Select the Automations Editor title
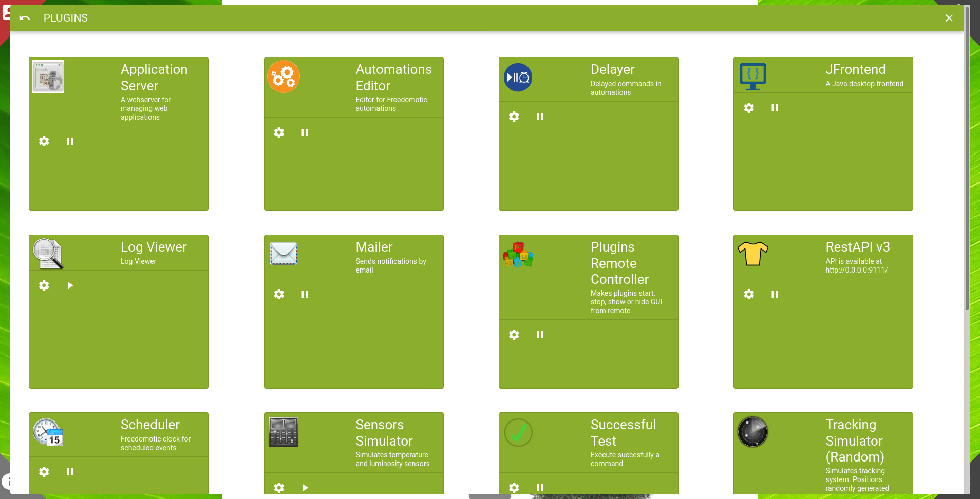980x499 pixels. pos(394,78)
